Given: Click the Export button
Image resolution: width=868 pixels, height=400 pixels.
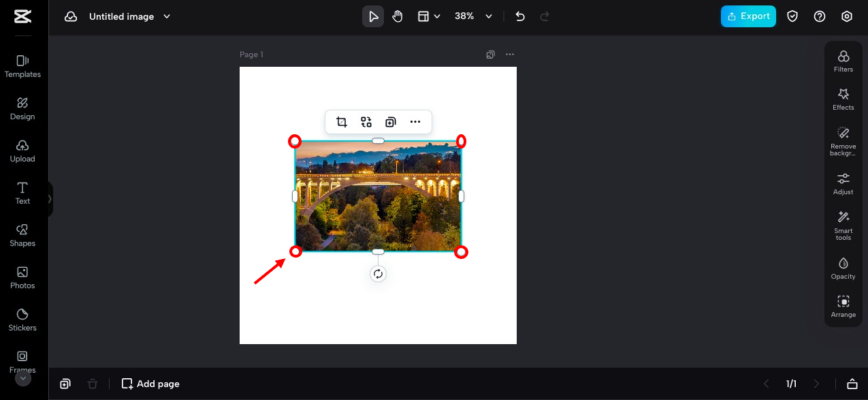Looking at the screenshot, I should pyautogui.click(x=748, y=16).
